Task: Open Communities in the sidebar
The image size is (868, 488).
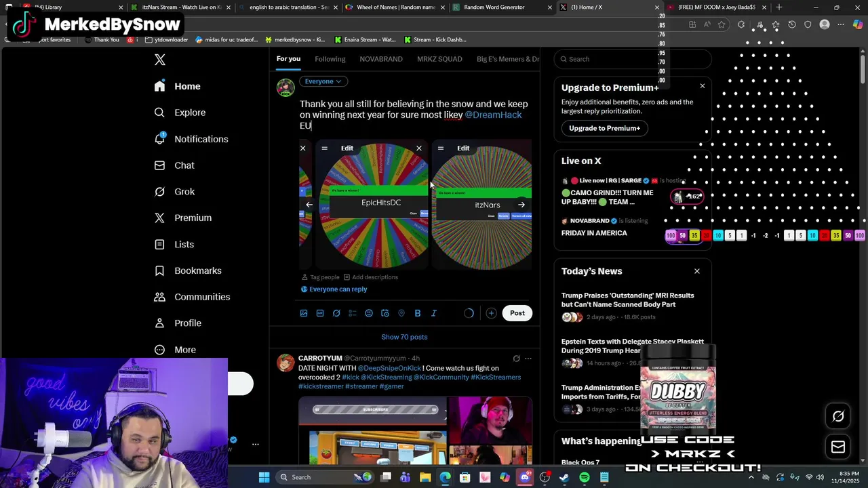Action: pyautogui.click(x=192, y=297)
